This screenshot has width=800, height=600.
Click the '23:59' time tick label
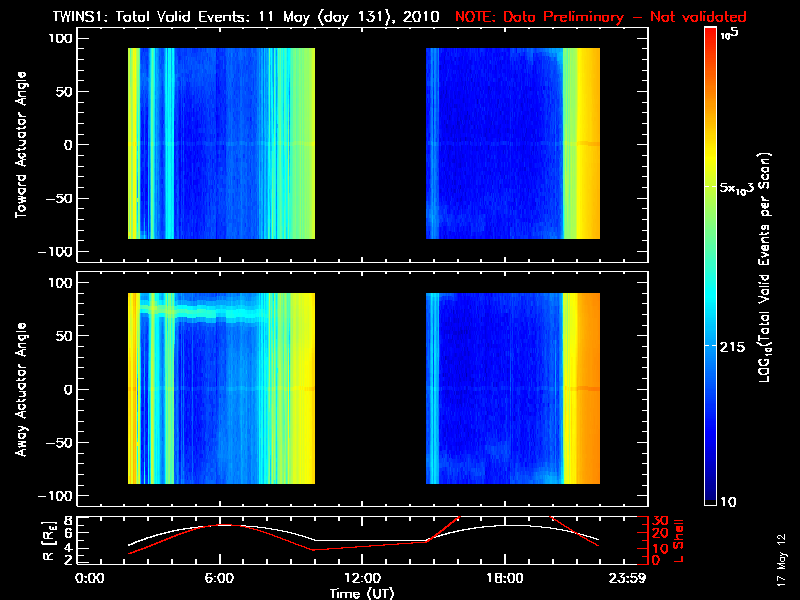(627, 578)
